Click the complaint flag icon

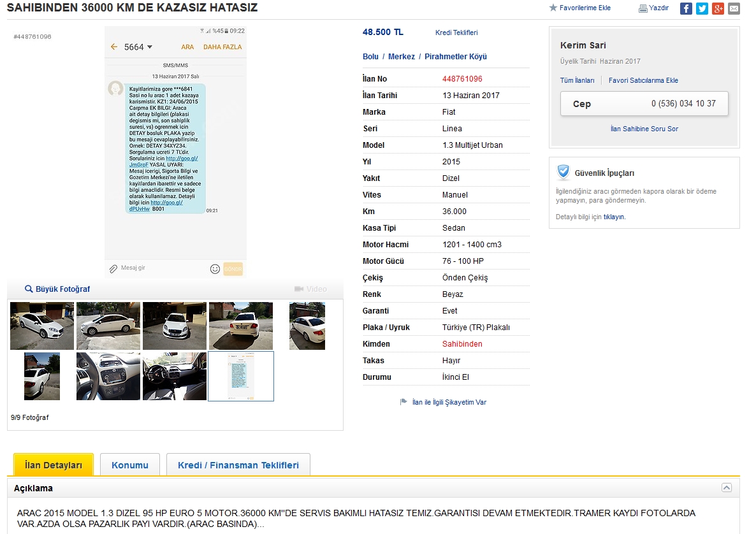coord(403,402)
